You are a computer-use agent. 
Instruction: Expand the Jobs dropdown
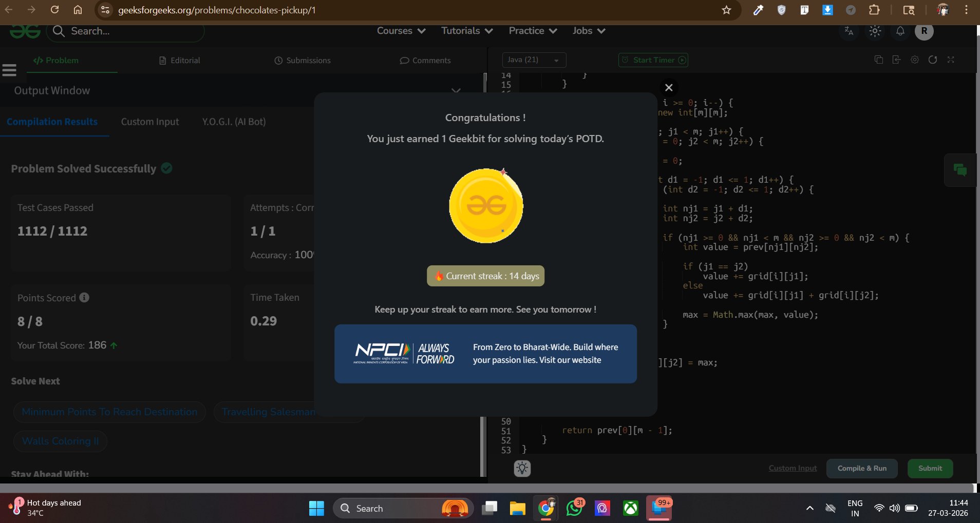589,31
